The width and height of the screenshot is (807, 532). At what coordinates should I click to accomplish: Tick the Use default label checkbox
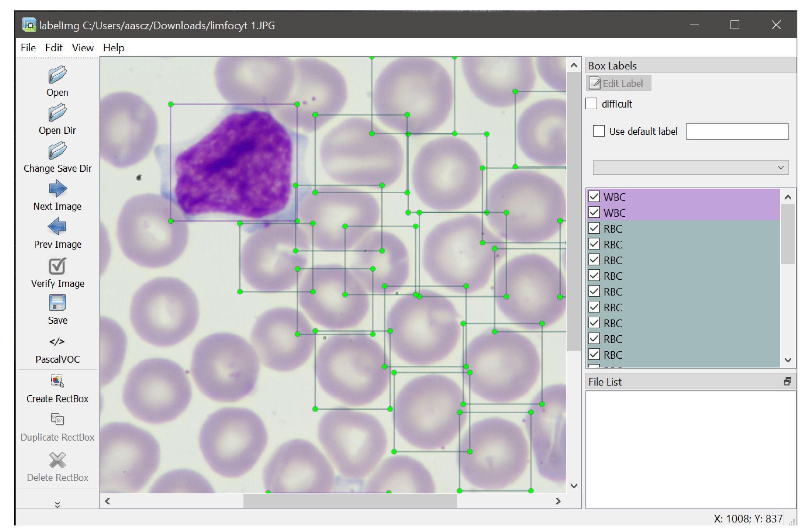pos(599,131)
